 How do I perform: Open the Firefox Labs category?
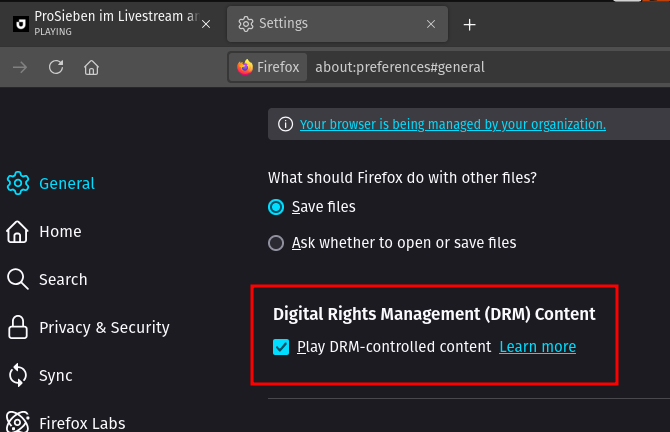pyautogui.click(x=66, y=422)
